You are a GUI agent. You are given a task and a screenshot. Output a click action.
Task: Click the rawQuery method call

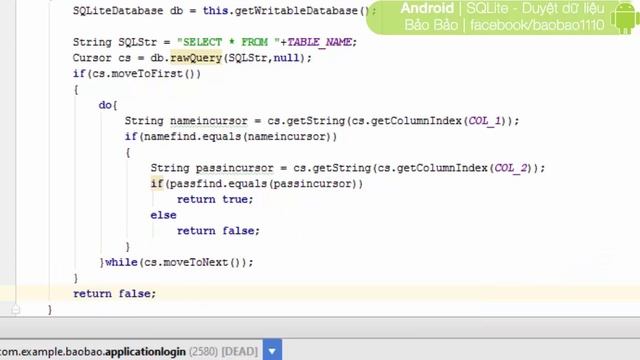point(196,58)
